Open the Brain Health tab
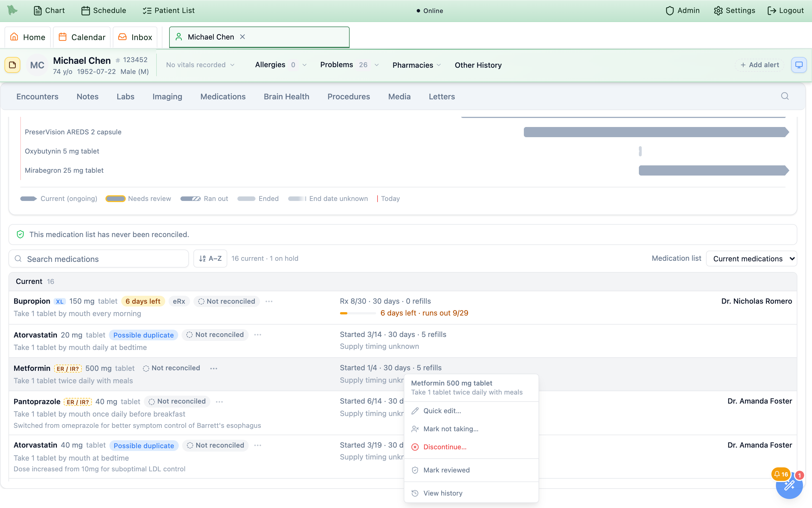The width and height of the screenshot is (812, 508). pos(286,97)
